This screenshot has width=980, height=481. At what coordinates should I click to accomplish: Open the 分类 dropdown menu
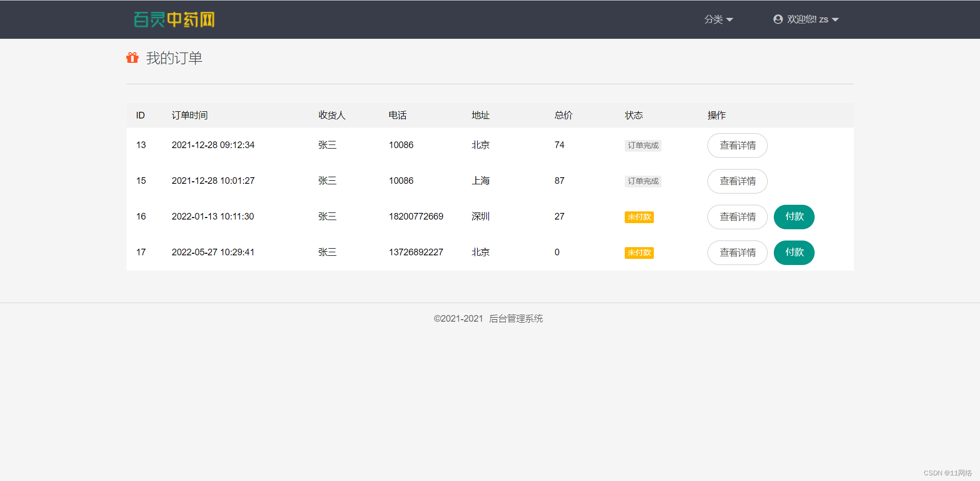pyautogui.click(x=719, y=19)
